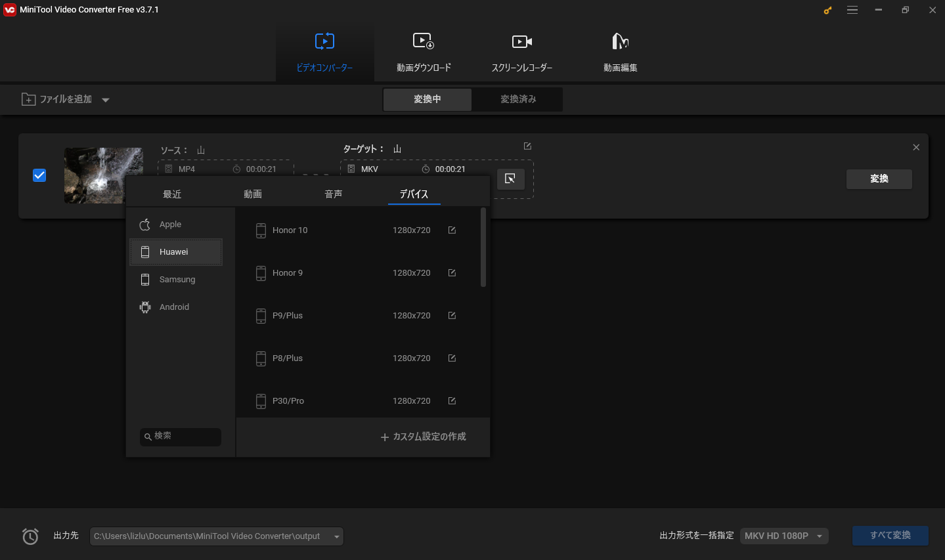Remove the video item with X icon
945x560 pixels.
pos(916,148)
